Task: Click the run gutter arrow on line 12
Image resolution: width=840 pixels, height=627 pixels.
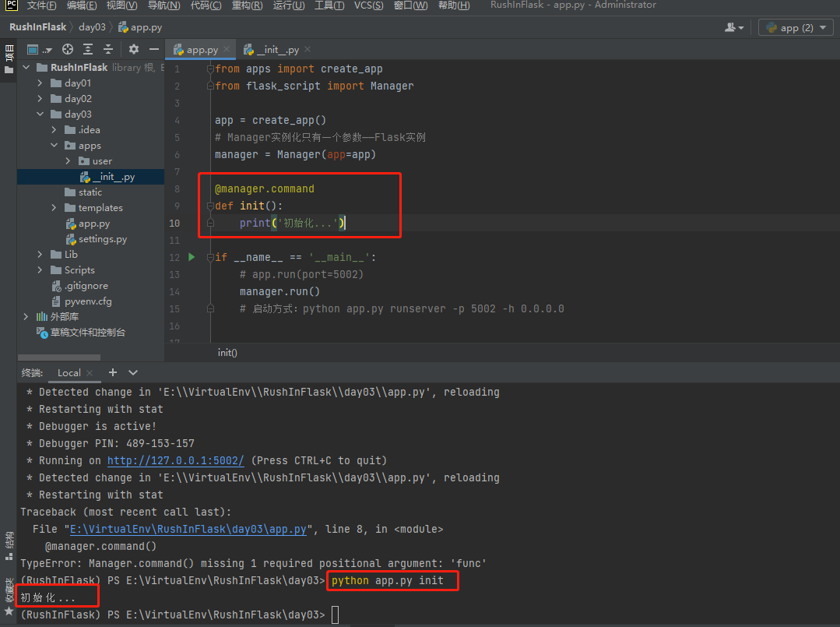Action: [x=192, y=257]
